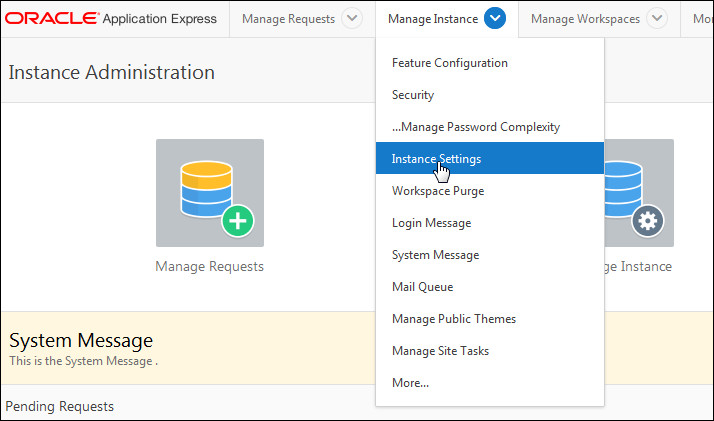Open the Manage Workspaces dropdown arrow
Viewport: 714px width, 421px height.
pos(656,19)
